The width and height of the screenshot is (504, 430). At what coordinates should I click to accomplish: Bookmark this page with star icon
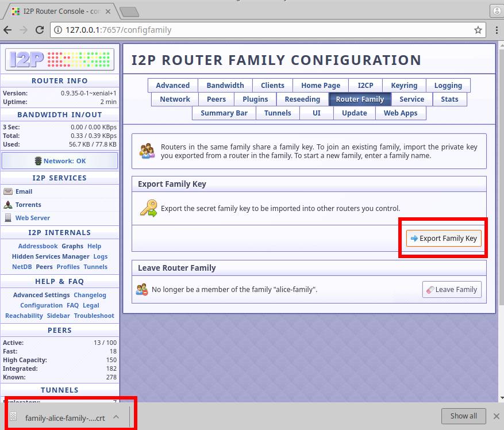[x=478, y=30]
